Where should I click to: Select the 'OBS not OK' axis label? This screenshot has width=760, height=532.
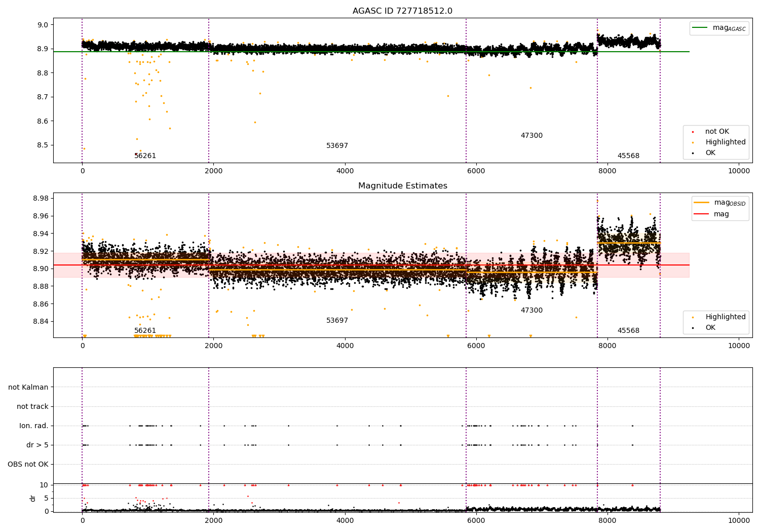coord(28,464)
